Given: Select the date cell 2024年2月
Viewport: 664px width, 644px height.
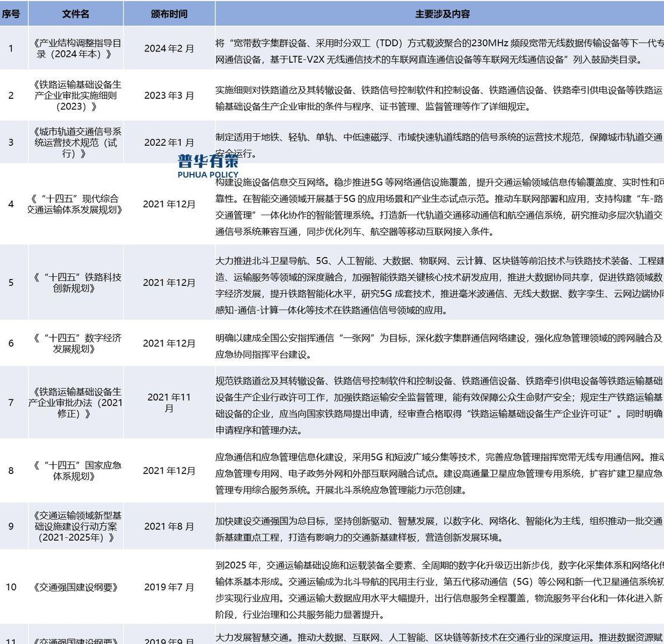Looking at the screenshot, I should click(169, 49).
